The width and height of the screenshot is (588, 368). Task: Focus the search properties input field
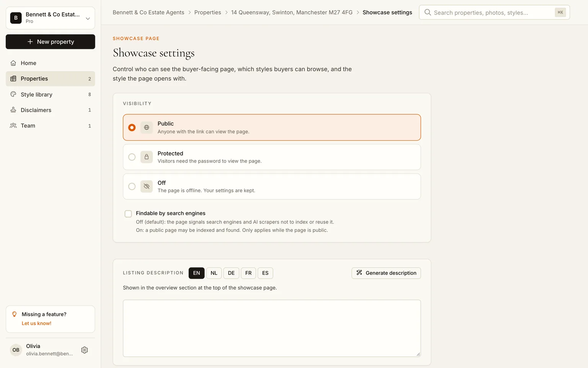point(494,12)
